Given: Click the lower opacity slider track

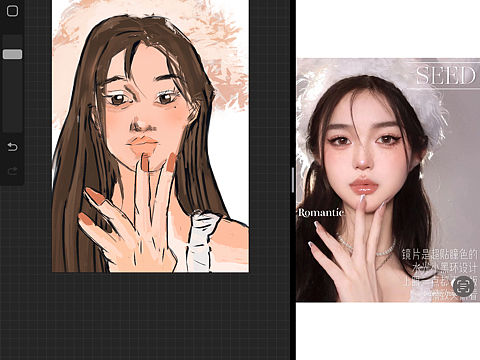Looking at the screenshot, I should point(12,97).
